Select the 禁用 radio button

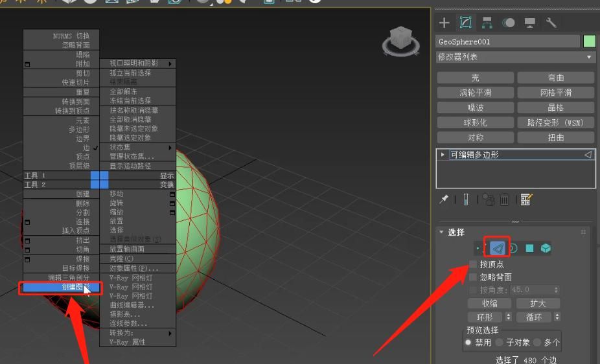(x=468, y=342)
